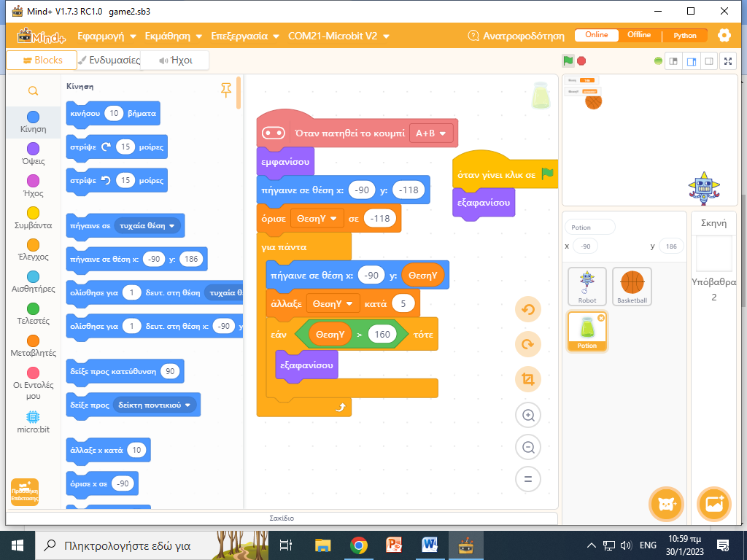Open settings with the gear icon
This screenshot has width=747, height=560.
coord(724,35)
